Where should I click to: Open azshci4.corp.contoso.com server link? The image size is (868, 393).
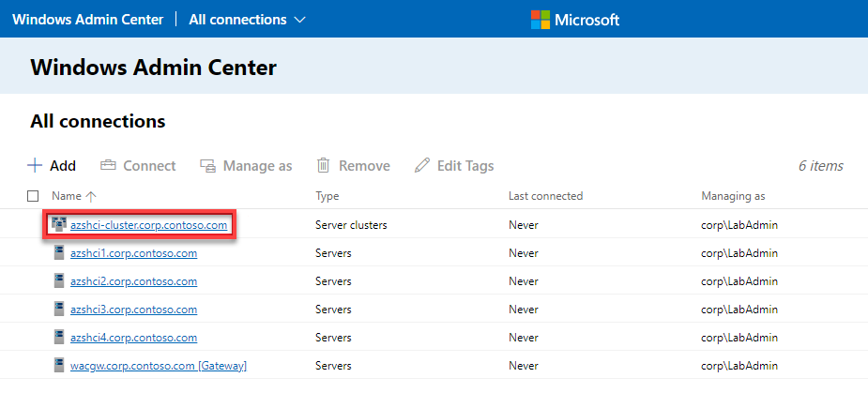pos(134,338)
